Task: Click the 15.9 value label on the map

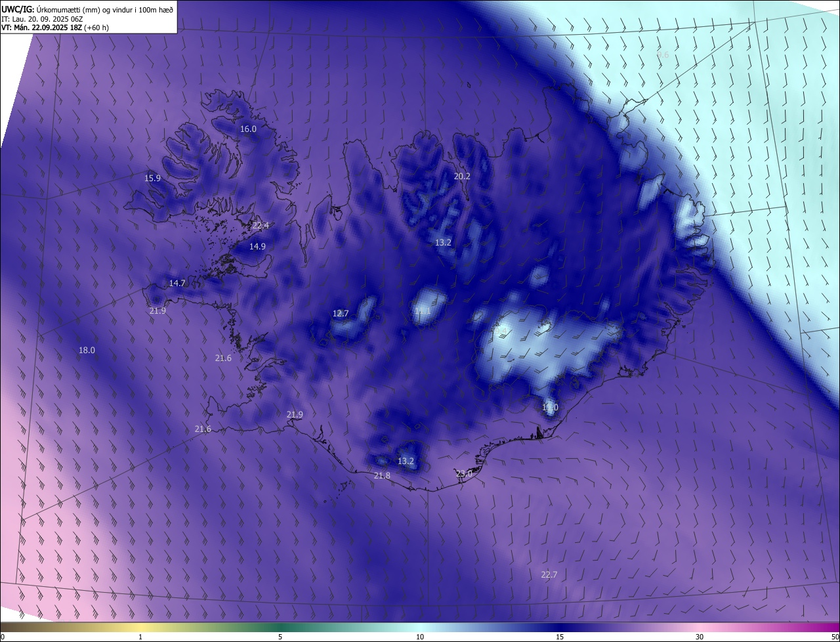Action: 153,178
